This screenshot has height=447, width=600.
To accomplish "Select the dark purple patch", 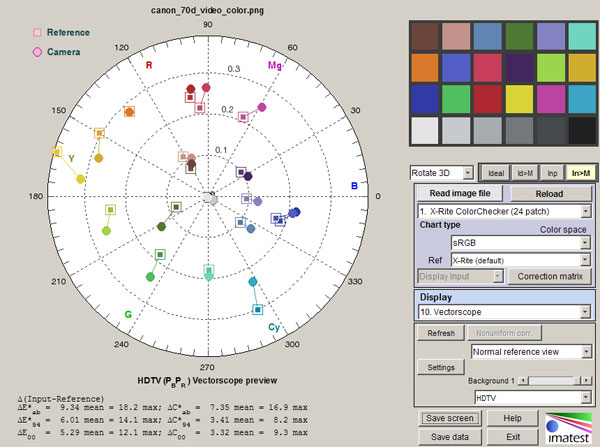I will (519, 68).
